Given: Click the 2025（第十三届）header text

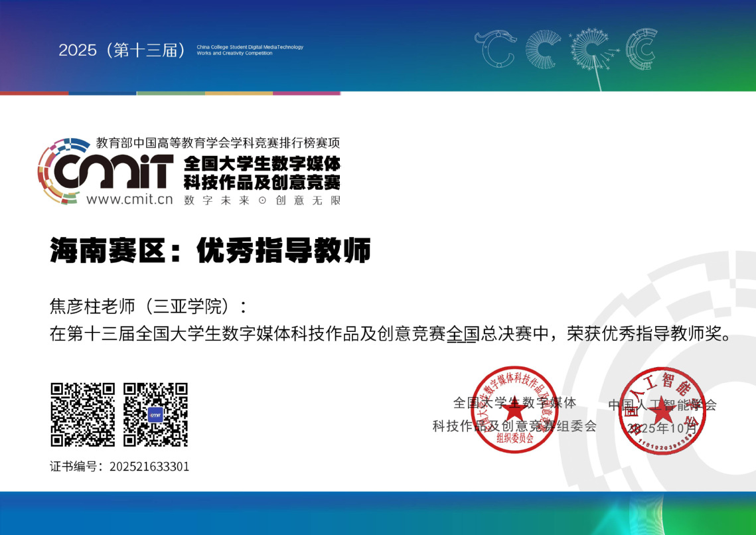Looking at the screenshot, I should click(x=123, y=50).
